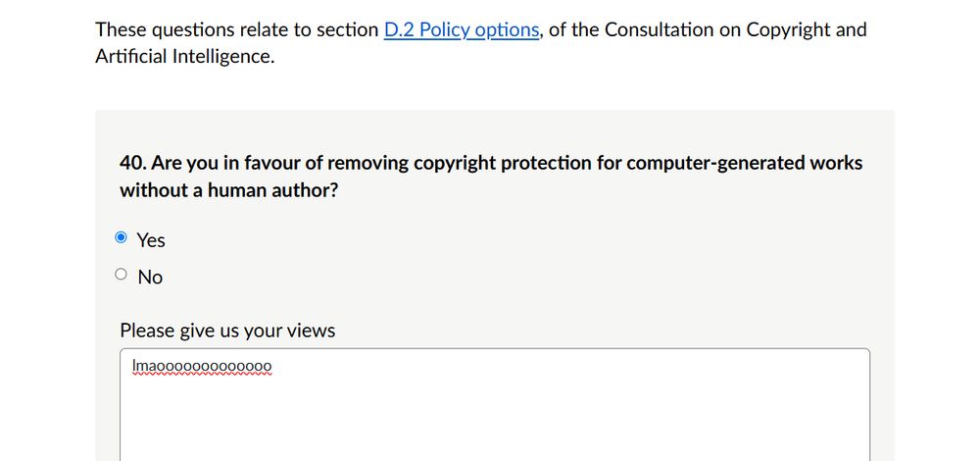Click the "No" option label text

[x=150, y=278]
